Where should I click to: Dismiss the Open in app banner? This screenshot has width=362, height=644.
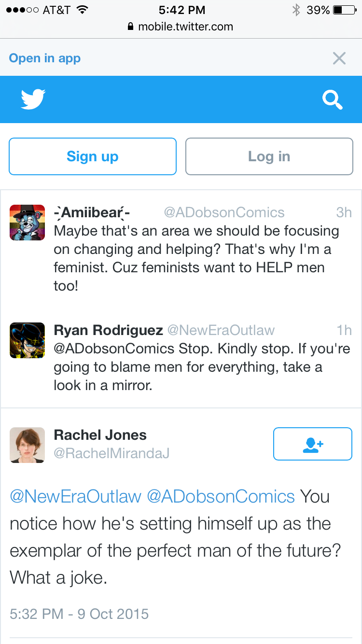[339, 58]
